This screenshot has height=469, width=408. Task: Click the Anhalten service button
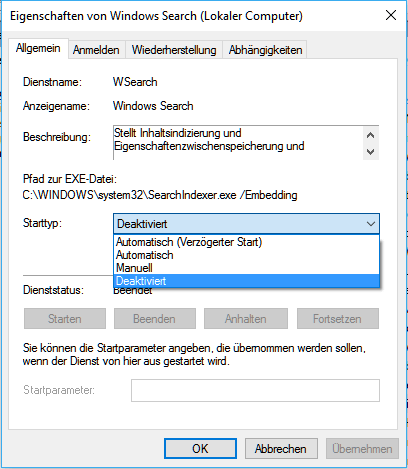pyautogui.click(x=246, y=319)
